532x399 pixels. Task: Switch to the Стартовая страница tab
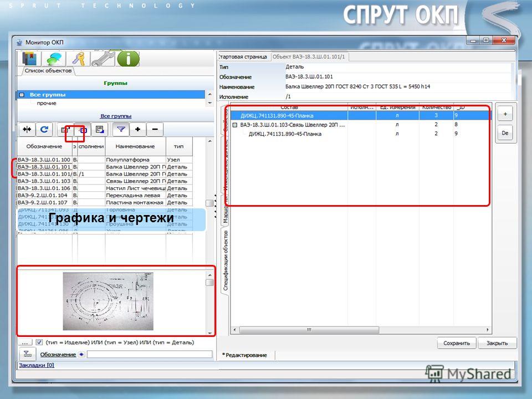tap(243, 57)
